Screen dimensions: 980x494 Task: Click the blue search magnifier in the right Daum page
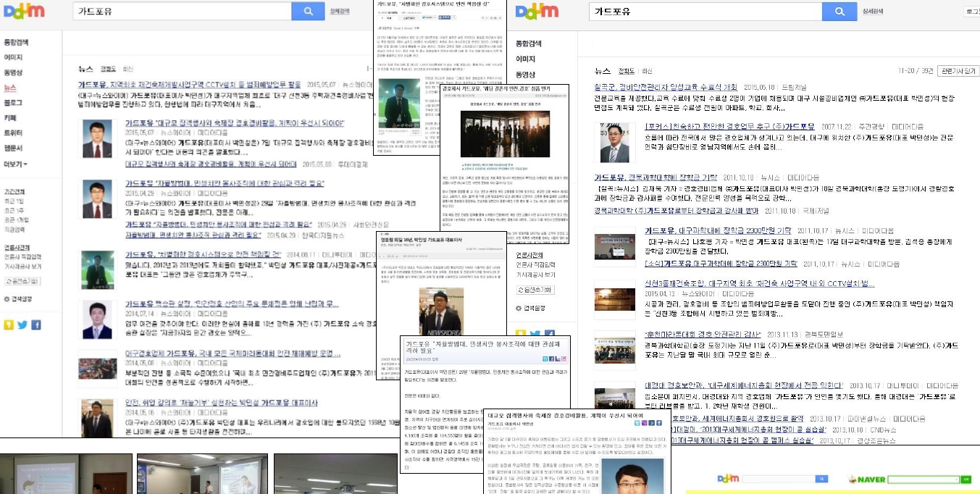click(x=839, y=12)
